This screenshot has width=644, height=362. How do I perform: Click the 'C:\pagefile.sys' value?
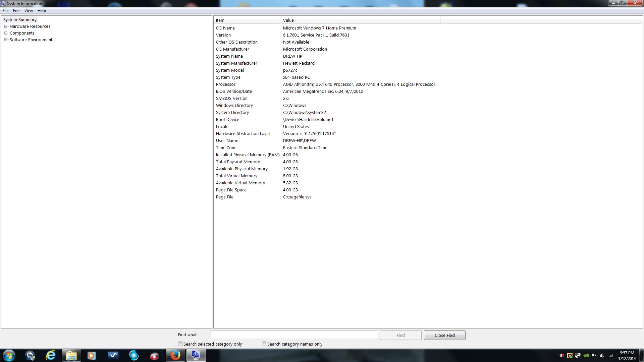pos(297,197)
